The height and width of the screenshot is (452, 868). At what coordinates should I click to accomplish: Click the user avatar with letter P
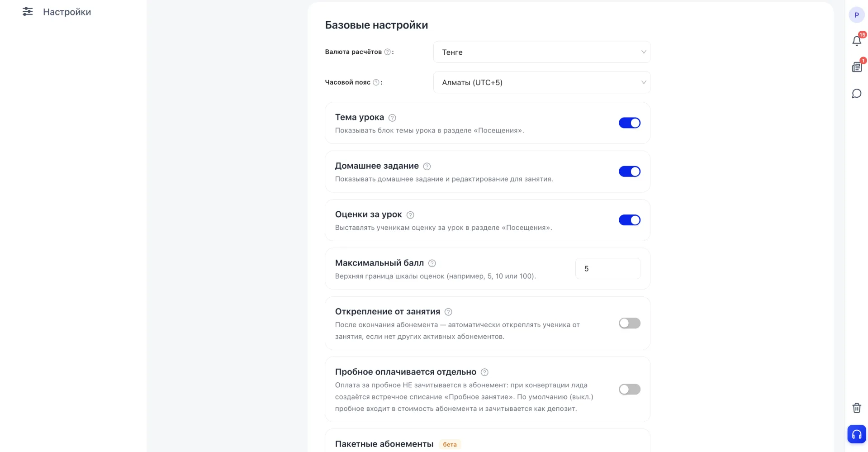[x=857, y=15]
